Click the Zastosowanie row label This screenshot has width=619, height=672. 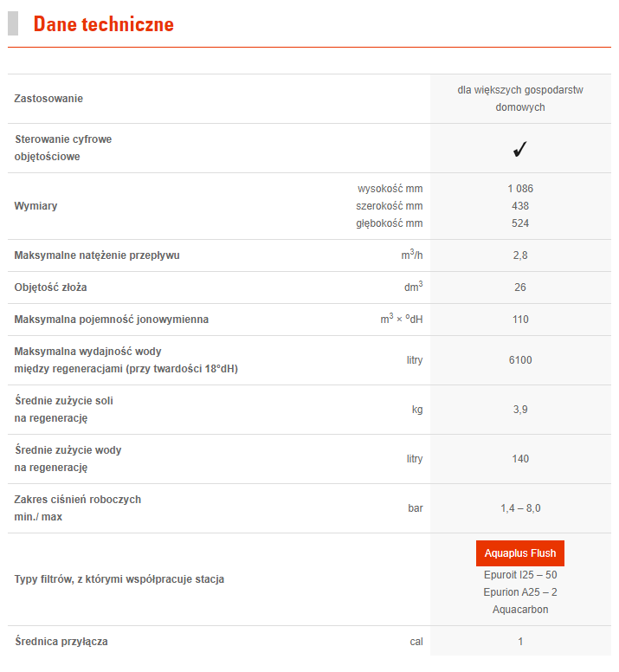(48, 99)
